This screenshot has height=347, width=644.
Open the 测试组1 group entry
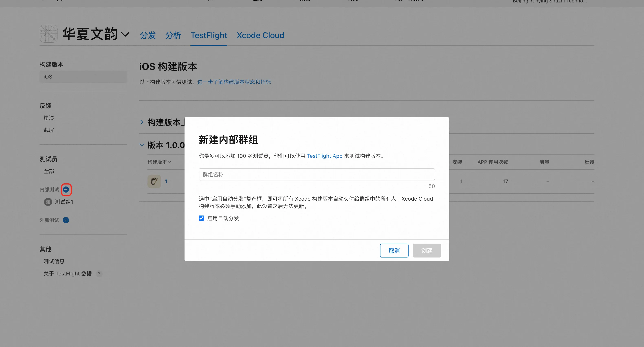[x=64, y=202]
